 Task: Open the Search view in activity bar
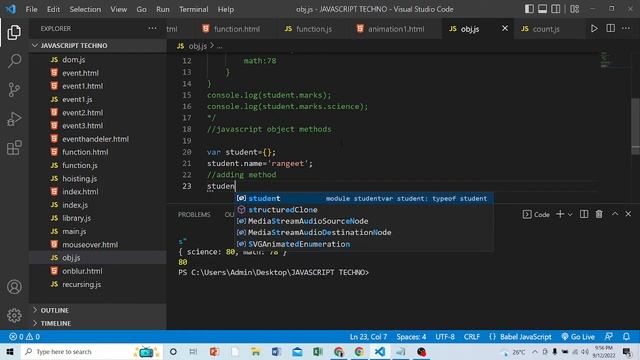click(14, 61)
